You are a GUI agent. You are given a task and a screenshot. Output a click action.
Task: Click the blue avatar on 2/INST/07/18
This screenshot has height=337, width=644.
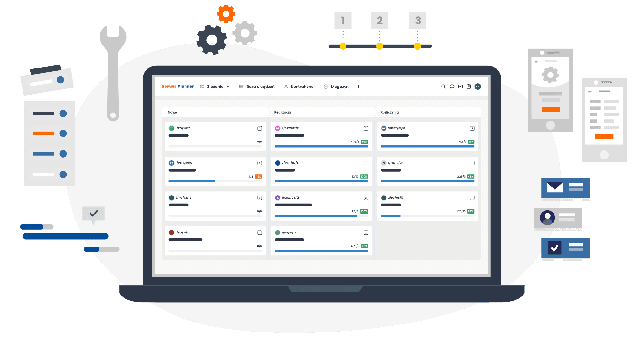coord(278,163)
